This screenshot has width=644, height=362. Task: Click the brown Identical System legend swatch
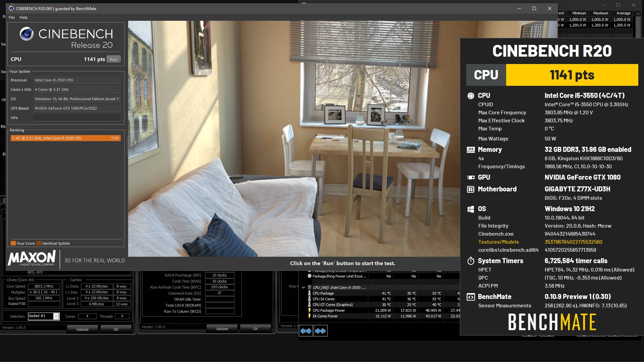tap(39, 243)
